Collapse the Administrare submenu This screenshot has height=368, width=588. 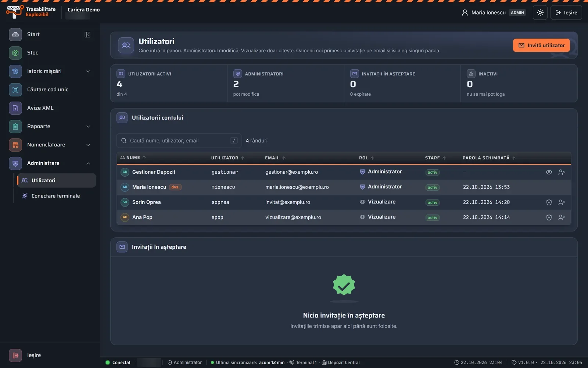pyautogui.click(x=88, y=163)
